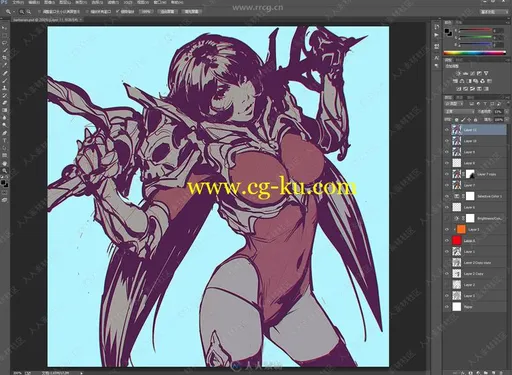Hide the red fill layer eye
Image resolution: width=512 pixels, height=375 pixels.
447,240
